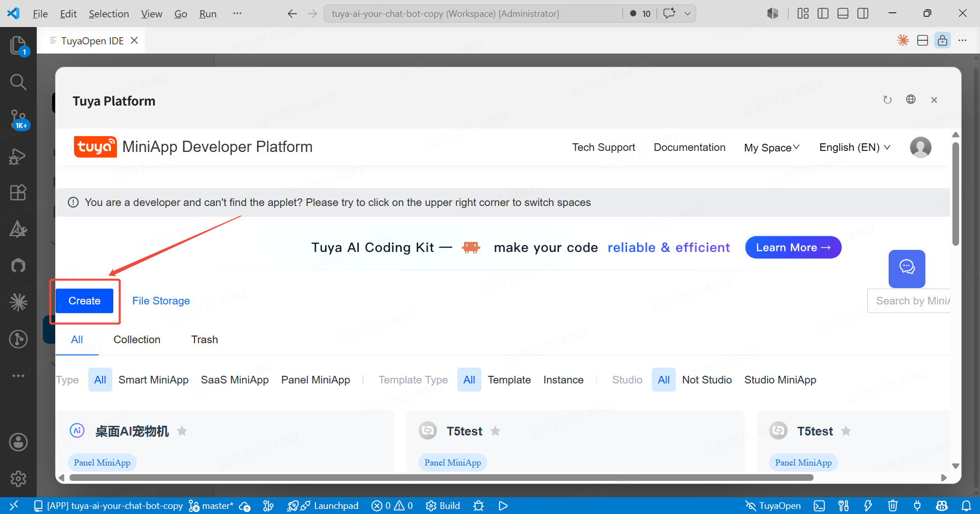Open the chat support floating button
The width and height of the screenshot is (980, 514).
(x=907, y=269)
